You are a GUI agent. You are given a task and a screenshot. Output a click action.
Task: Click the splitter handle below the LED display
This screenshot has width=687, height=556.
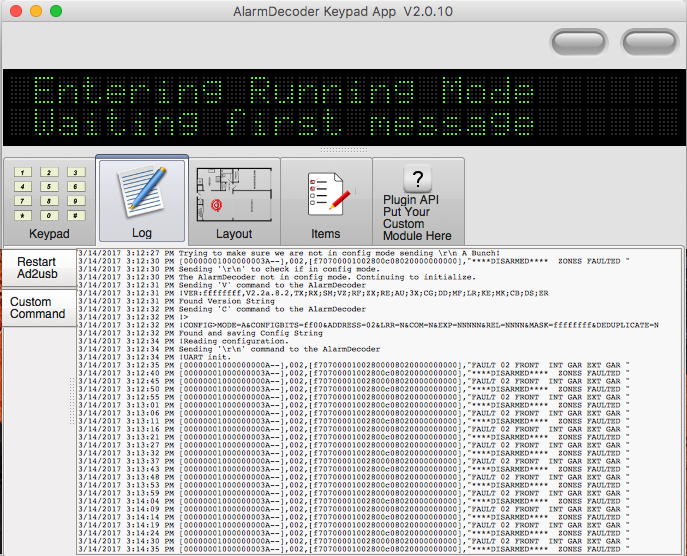click(344, 150)
